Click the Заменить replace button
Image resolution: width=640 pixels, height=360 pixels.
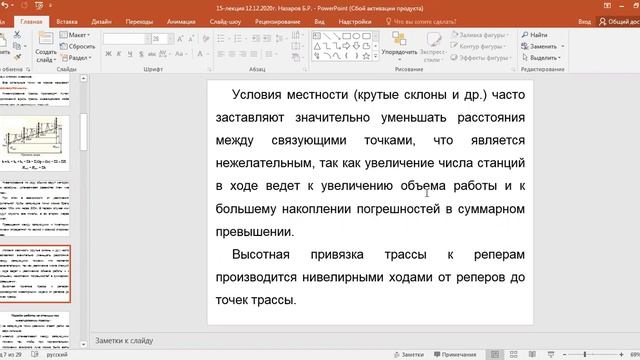click(x=543, y=47)
